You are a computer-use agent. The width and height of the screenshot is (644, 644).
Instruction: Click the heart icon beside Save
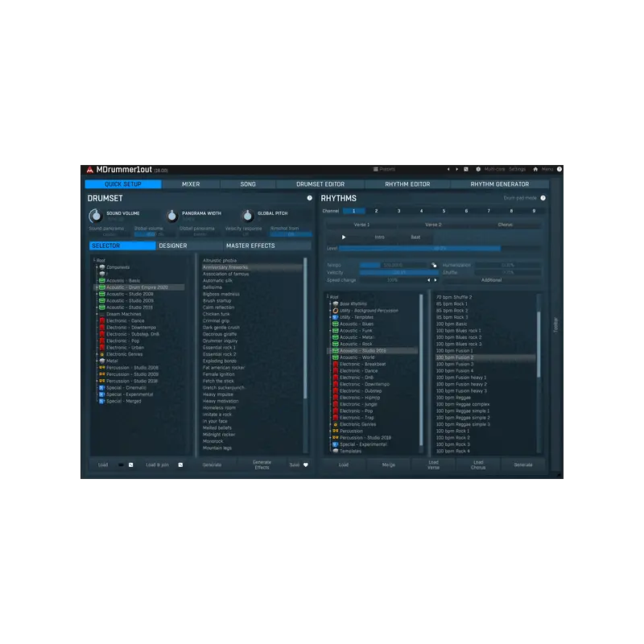306,465
